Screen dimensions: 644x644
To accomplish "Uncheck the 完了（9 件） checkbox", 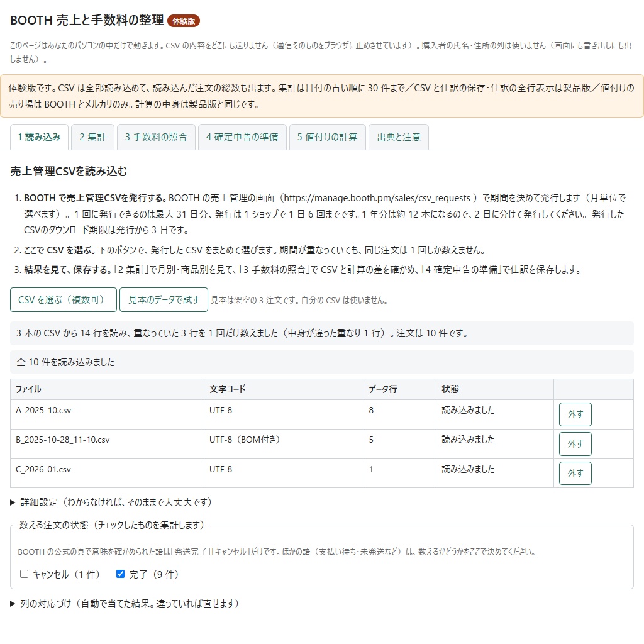I will tap(120, 574).
